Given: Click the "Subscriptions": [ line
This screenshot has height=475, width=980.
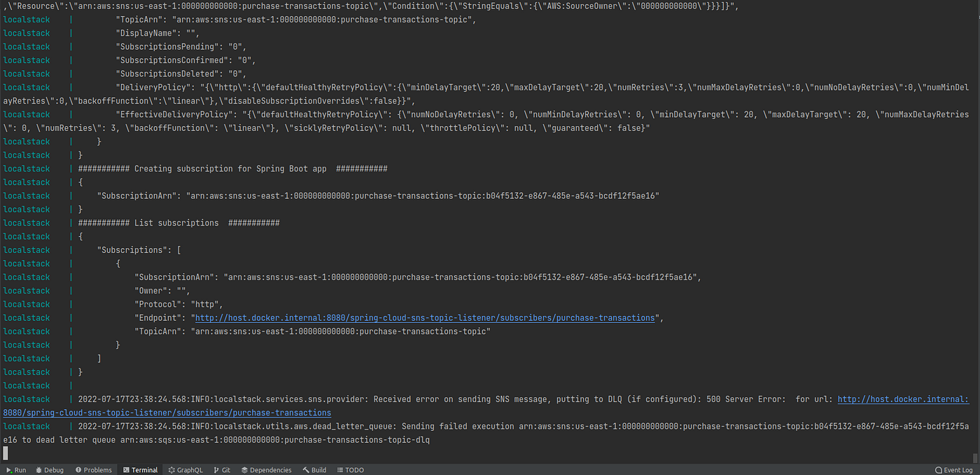Looking at the screenshot, I should pos(139,250).
